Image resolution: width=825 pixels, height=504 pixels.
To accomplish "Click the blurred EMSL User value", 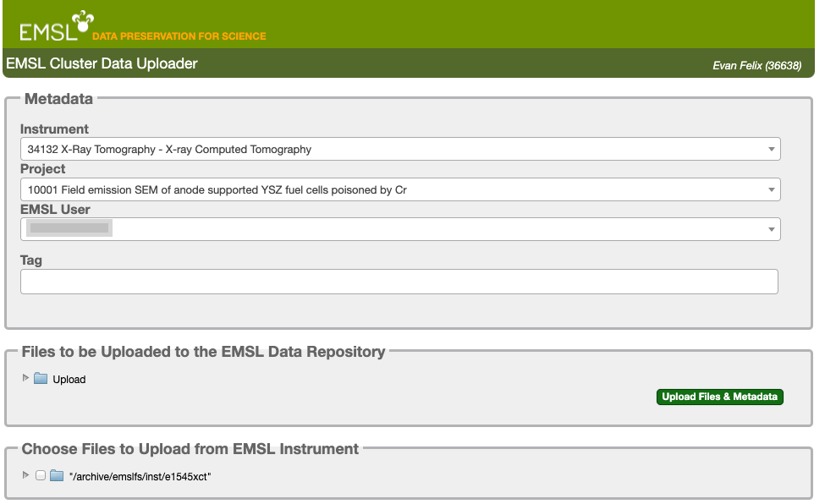I will 69,227.
